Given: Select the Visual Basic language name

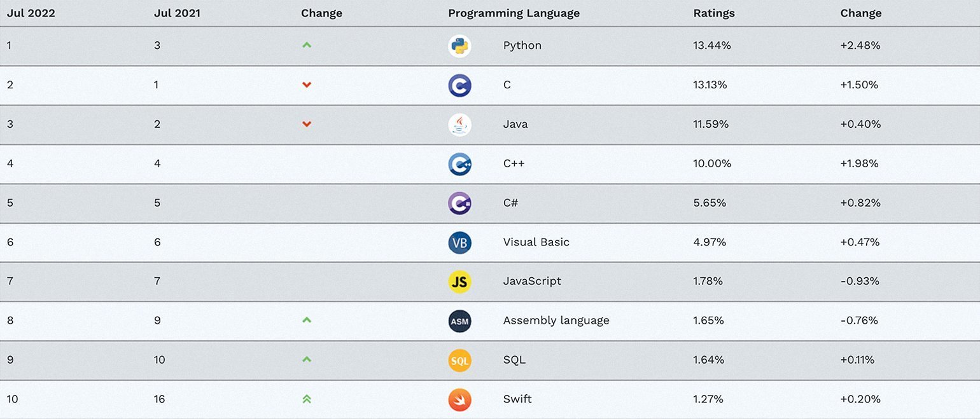Looking at the screenshot, I should click(536, 242).
